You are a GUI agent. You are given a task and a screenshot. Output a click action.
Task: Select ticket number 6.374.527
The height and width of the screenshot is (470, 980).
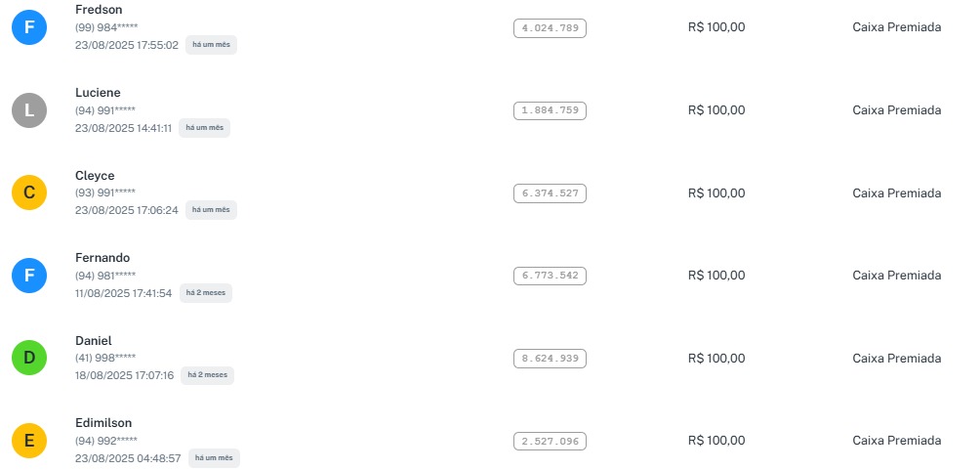click(550, 192)
